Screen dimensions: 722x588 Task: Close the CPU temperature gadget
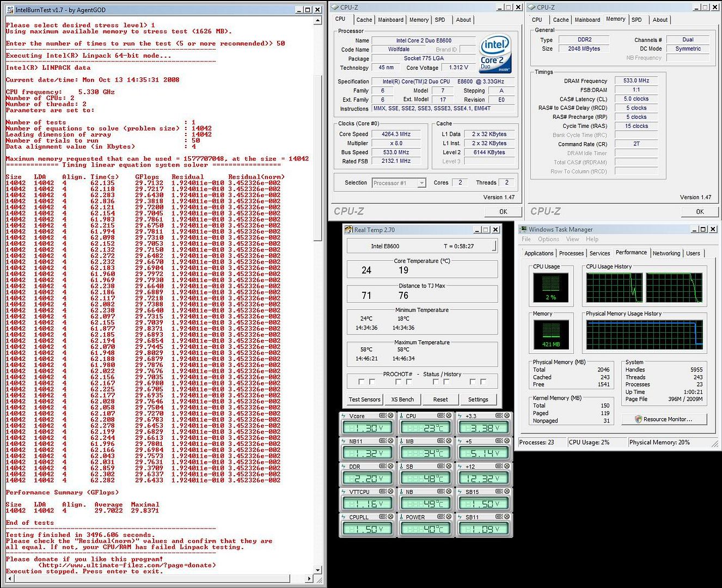pyautogui.click(x=449, y=416)
